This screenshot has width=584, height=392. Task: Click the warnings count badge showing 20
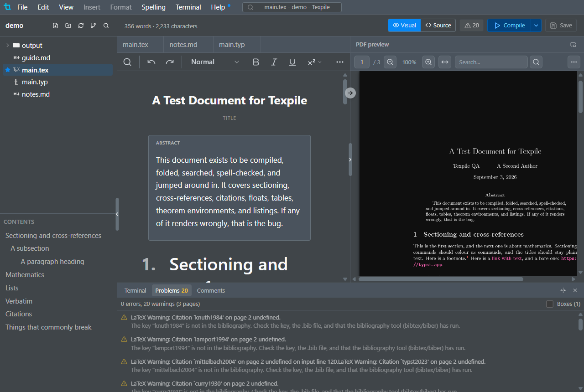click(472, 26)
